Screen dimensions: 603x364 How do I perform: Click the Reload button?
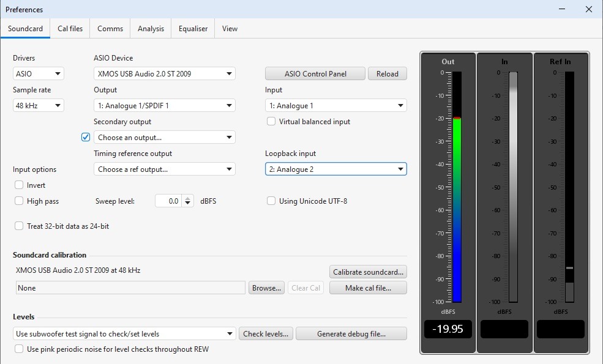coord(388,73)
